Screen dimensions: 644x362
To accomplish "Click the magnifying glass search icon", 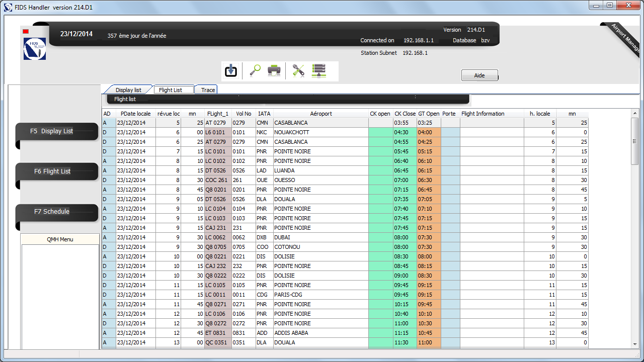I will [255, 71].
